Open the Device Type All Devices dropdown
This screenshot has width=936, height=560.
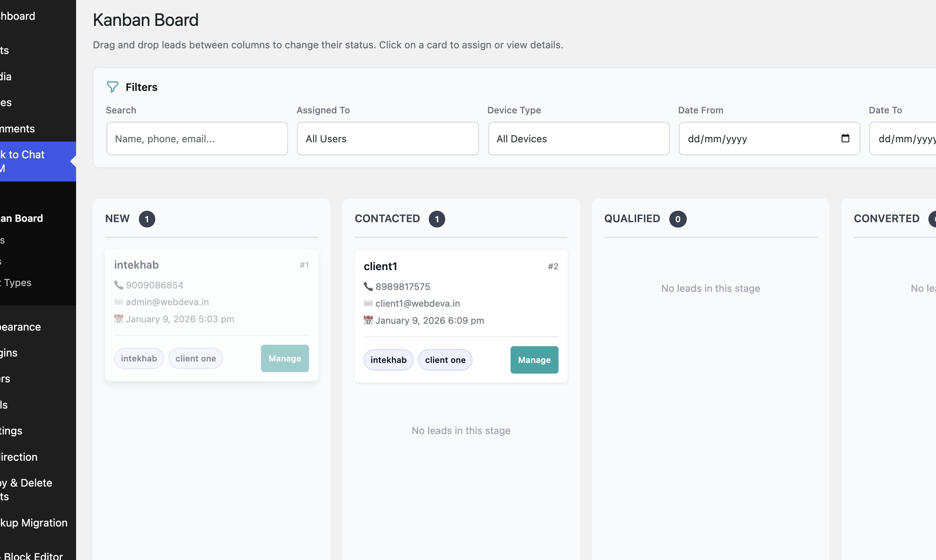(578, 138)
